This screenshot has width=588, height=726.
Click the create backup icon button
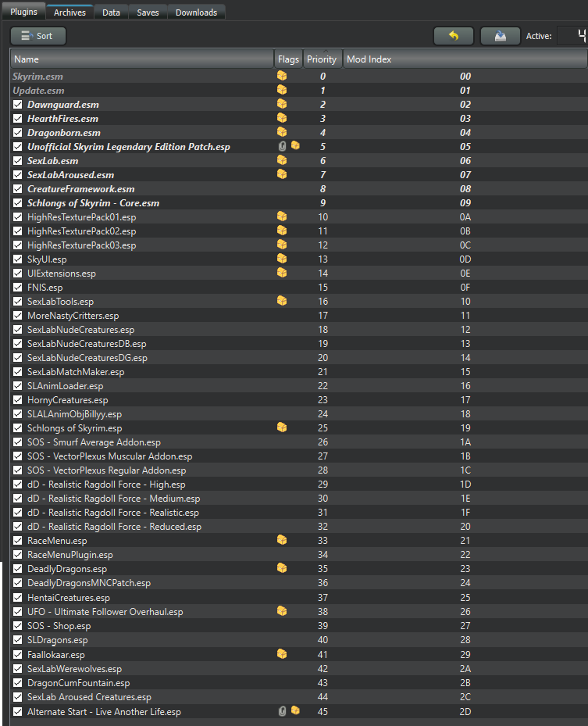(500, 36)
